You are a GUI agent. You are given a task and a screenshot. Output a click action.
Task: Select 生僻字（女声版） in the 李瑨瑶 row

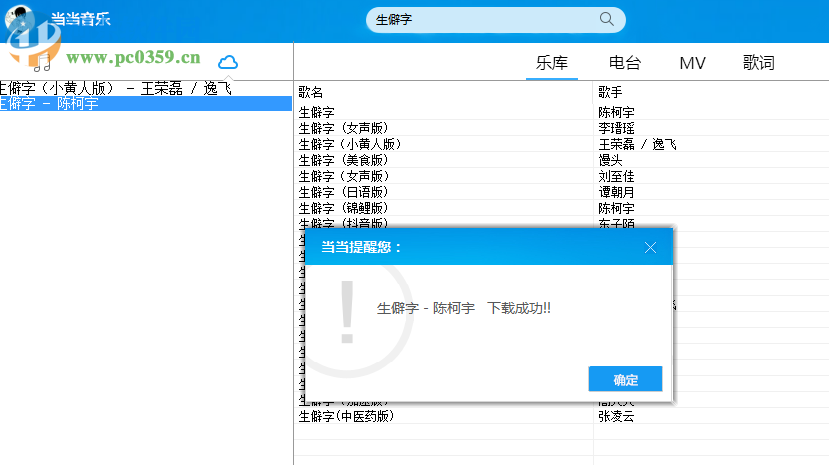(344, 128)
